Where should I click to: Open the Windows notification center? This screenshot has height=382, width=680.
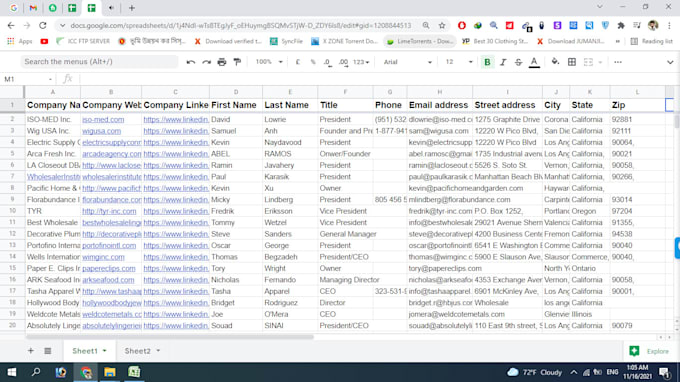pos(664,372)
